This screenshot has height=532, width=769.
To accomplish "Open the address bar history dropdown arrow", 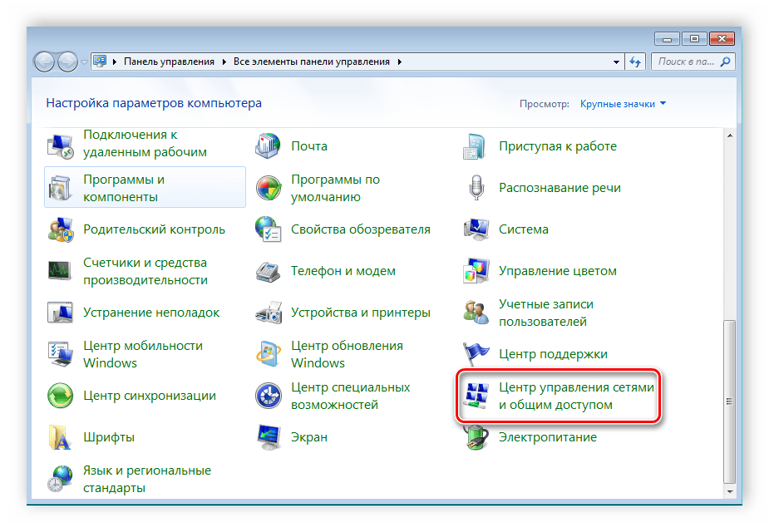I will point(616,62).
